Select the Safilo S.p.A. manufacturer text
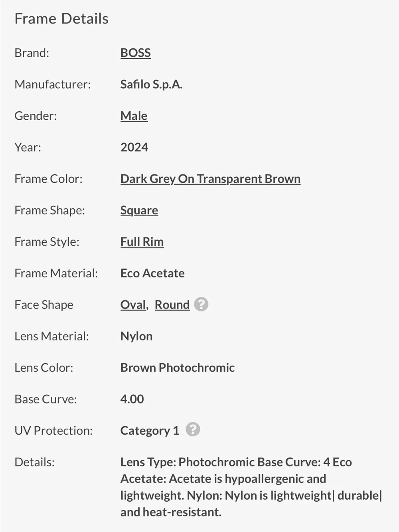 151,84
